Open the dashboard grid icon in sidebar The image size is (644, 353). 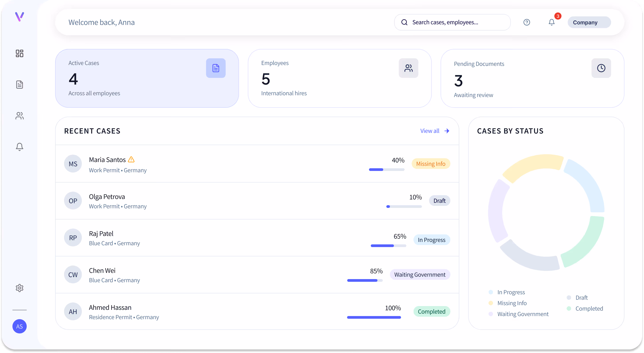pyautogui.click(x=20, y=53)
